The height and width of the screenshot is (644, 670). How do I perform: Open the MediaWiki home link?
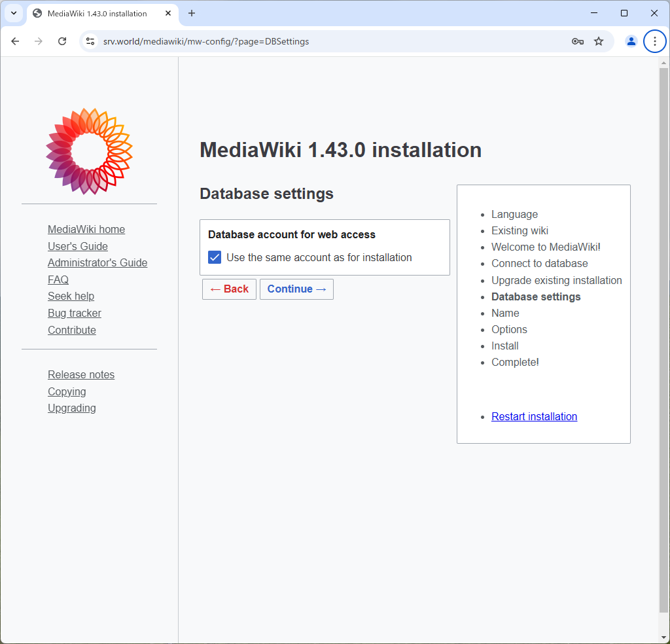(86, 230)
